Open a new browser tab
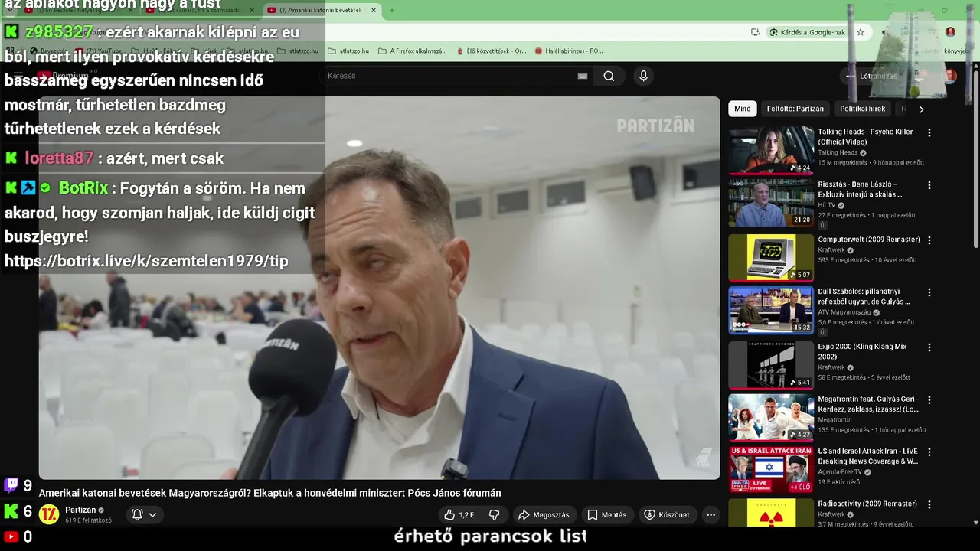This screenshot has height=551, width=980. [392, 10]
